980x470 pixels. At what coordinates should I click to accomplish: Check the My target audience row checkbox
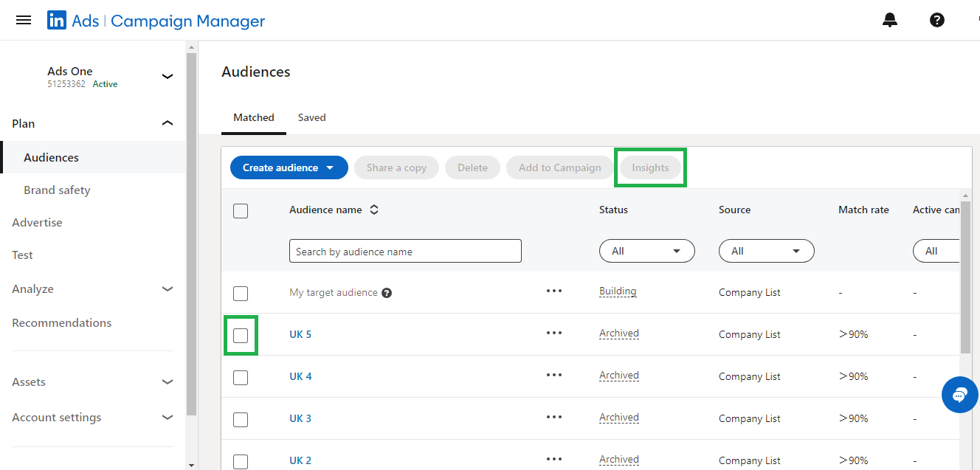tap(241, 294)
